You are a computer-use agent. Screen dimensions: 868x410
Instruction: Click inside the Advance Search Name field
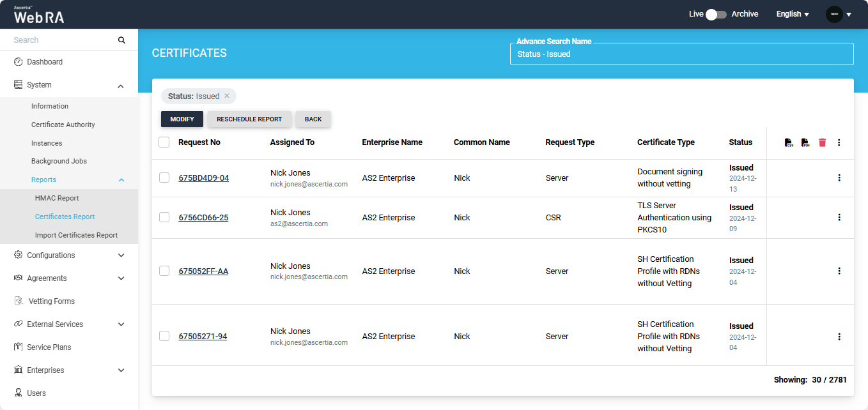(681, 54)
